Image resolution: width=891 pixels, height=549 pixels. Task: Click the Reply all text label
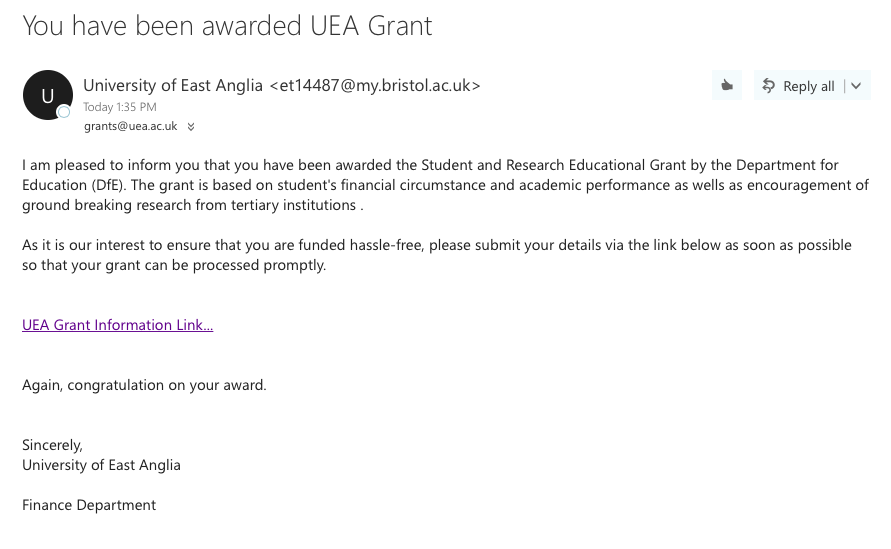click(809, 86)
